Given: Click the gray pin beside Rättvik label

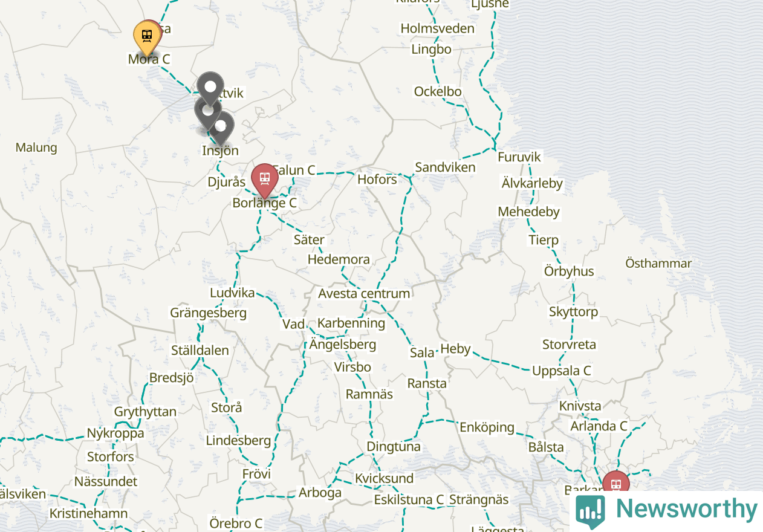Looking at the screenshot, I should click(210, 86).
